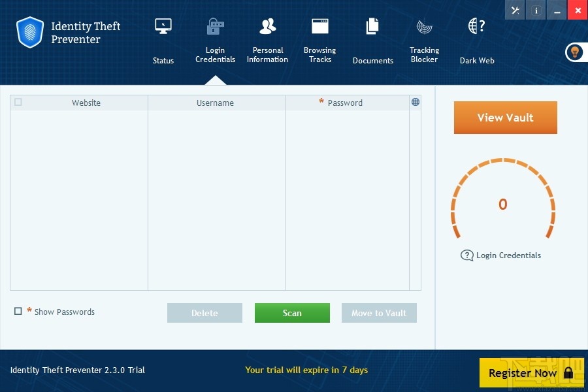Click the Identity Theft Preventer shield logo
The height and width of the screenshot is (392, 588).
point(30,32)
